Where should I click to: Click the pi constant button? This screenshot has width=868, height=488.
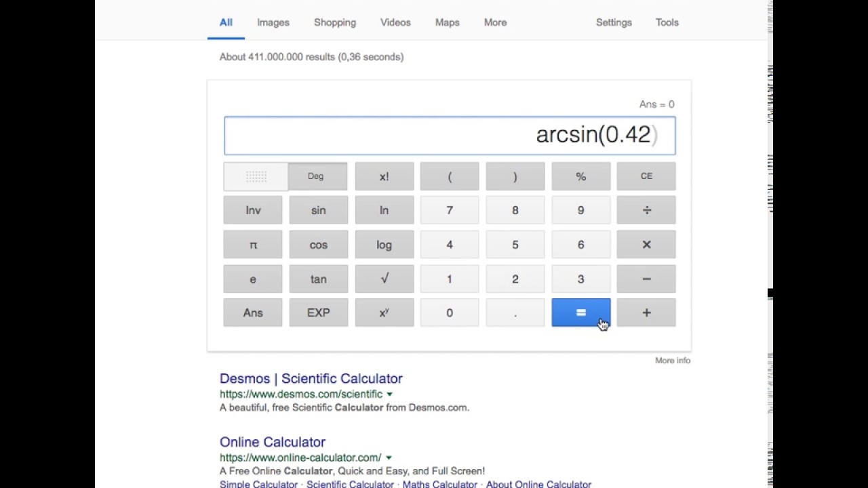pyautogui.click(x=253, y=245)
